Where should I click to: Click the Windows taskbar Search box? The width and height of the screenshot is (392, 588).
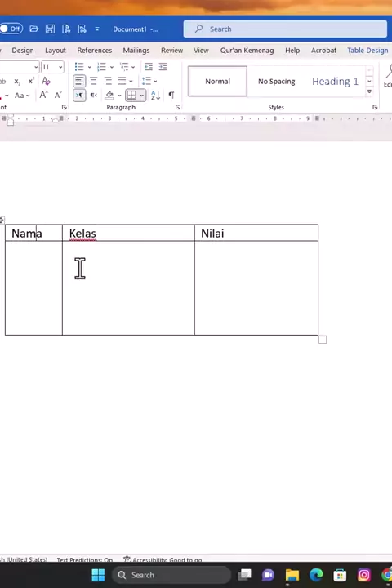point(171,575)
